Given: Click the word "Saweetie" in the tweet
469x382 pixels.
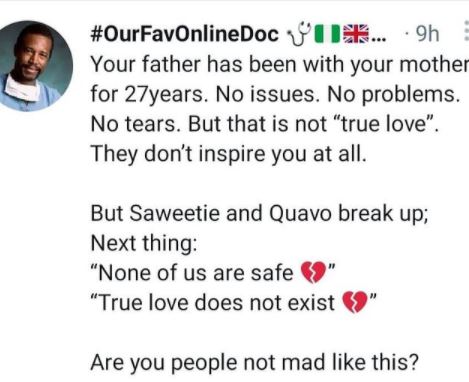Looking at the screenshot, I should coord(174,213).
